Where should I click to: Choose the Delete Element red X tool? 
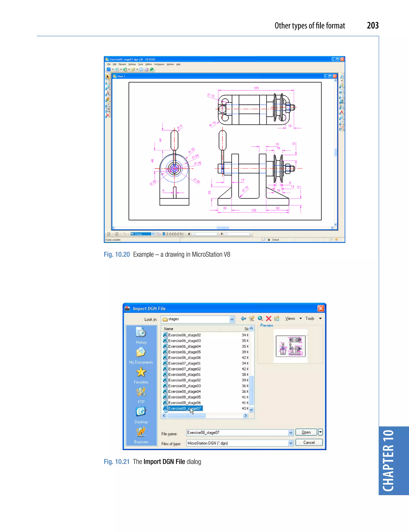[x=107, y=116]
